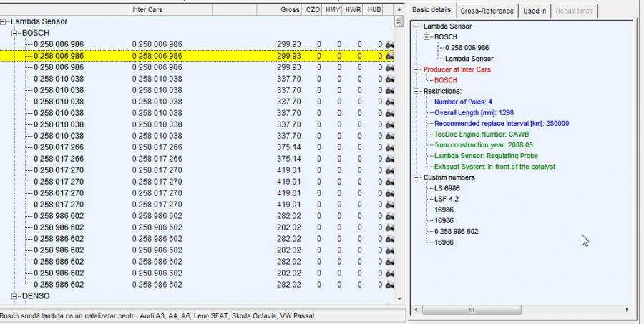Collapse Producer at Inter Cars node
Viewport: 644px width, 324px height.
click(416, 69)
